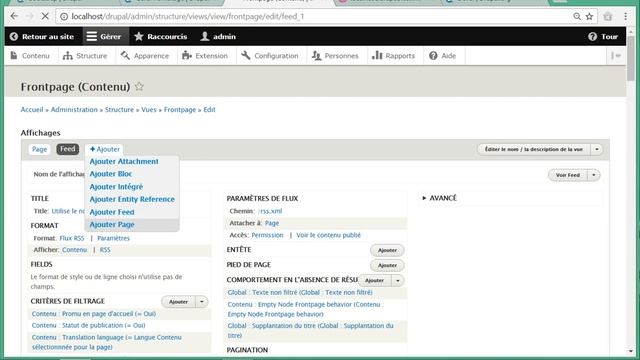Image resolution: width=640 pixels, height=360 pixels.
Task: Click Éditer le nom / la description button
Action: pos(533,149)
